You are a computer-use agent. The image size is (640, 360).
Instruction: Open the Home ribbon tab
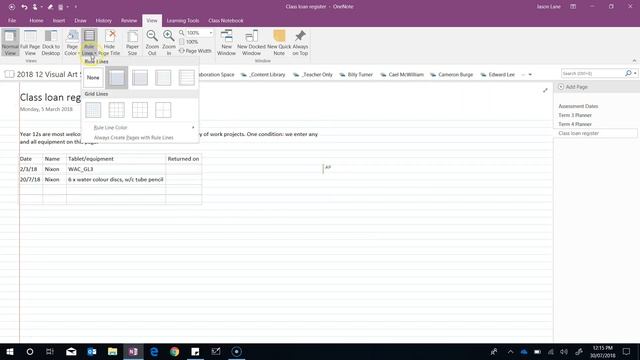pyautogui.click(x=36, y=20)
